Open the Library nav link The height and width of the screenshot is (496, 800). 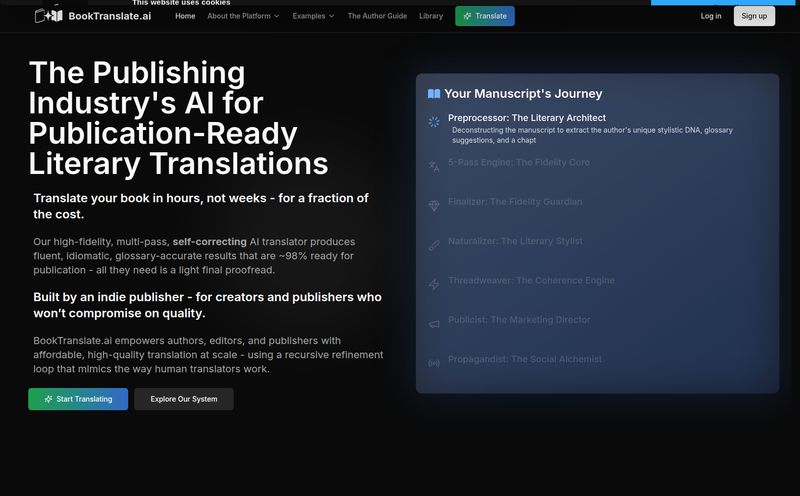coord(431,16)
